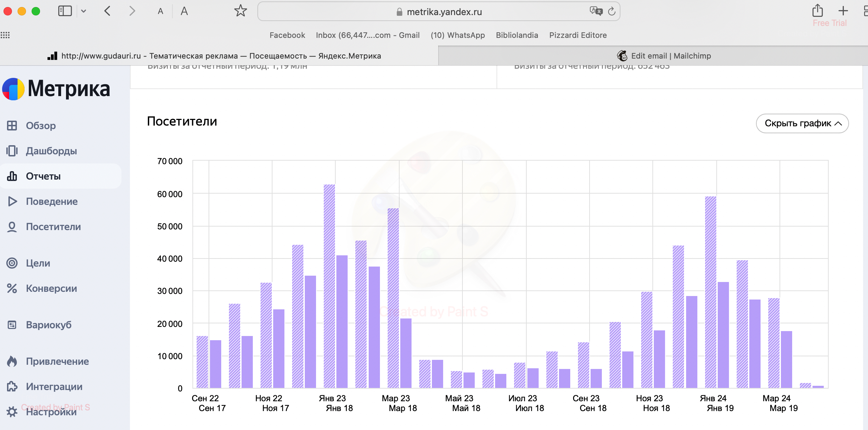Viewport: 868px width, 430px height.
Task: Open the Bibliolandia bookmark link
Action: pos(517,35)
